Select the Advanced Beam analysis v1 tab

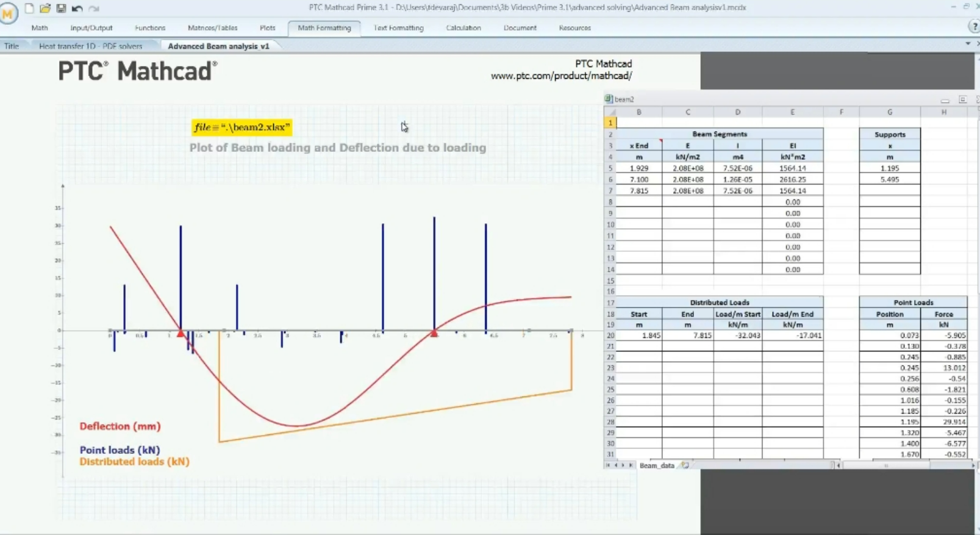point(218,46)
